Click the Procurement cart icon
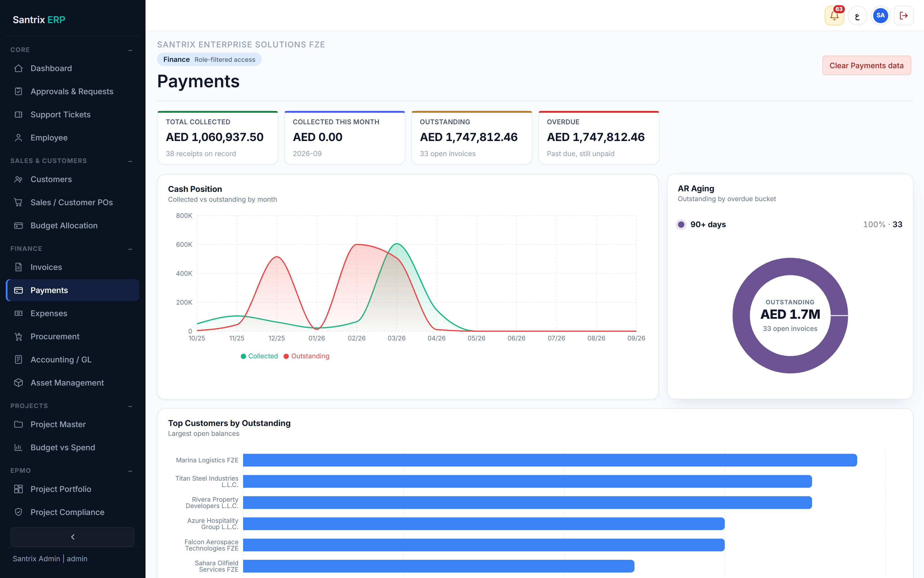This screenshot has width=924, height=578. pos(18,336)
